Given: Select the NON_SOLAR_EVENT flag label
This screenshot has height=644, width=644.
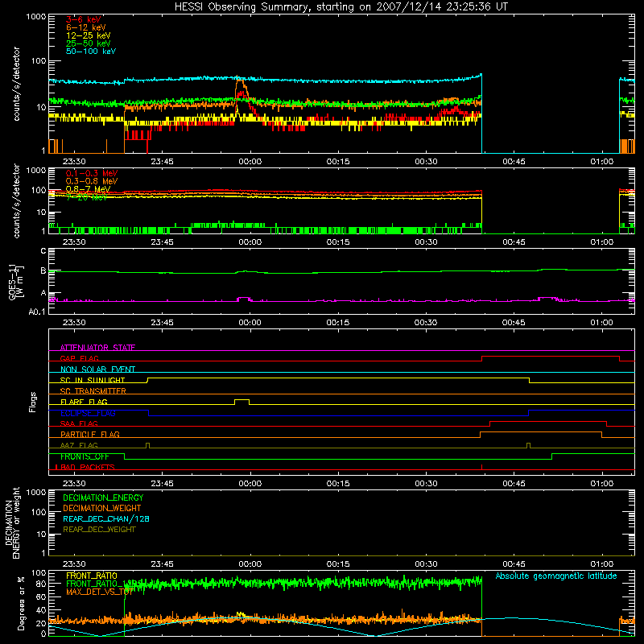Looking at the screenshot, I should [x=97, y=369].
